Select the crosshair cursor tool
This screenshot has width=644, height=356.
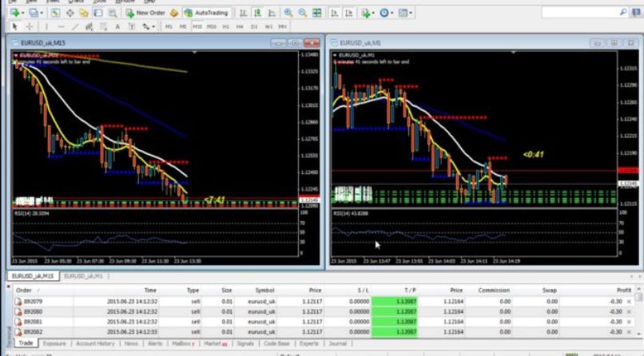pos(30,27)
